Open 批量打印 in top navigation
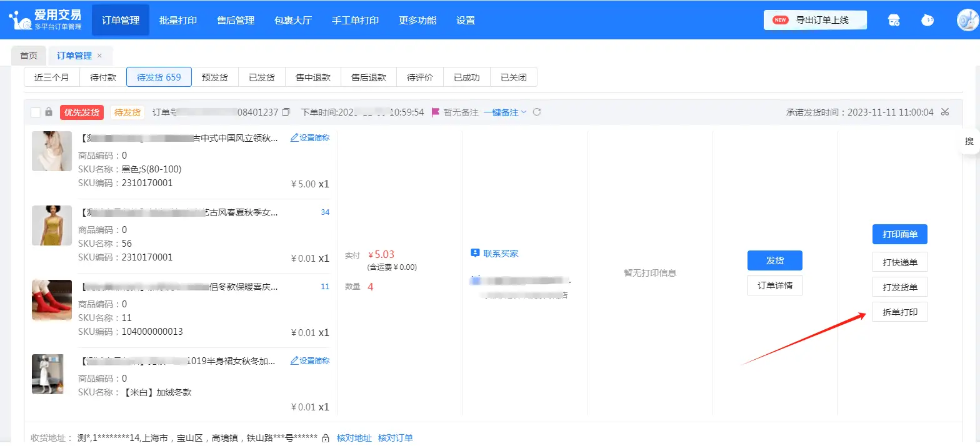980x446 pixels. [178, 20]
